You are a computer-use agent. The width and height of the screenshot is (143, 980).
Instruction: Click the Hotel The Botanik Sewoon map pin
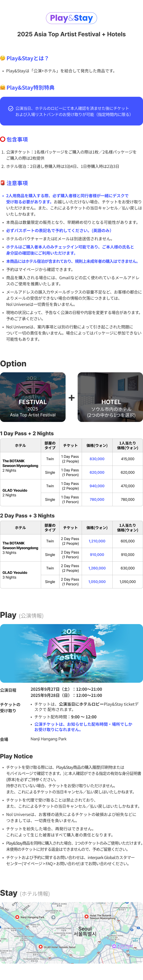pyautogui.click(x=86, y=916)
